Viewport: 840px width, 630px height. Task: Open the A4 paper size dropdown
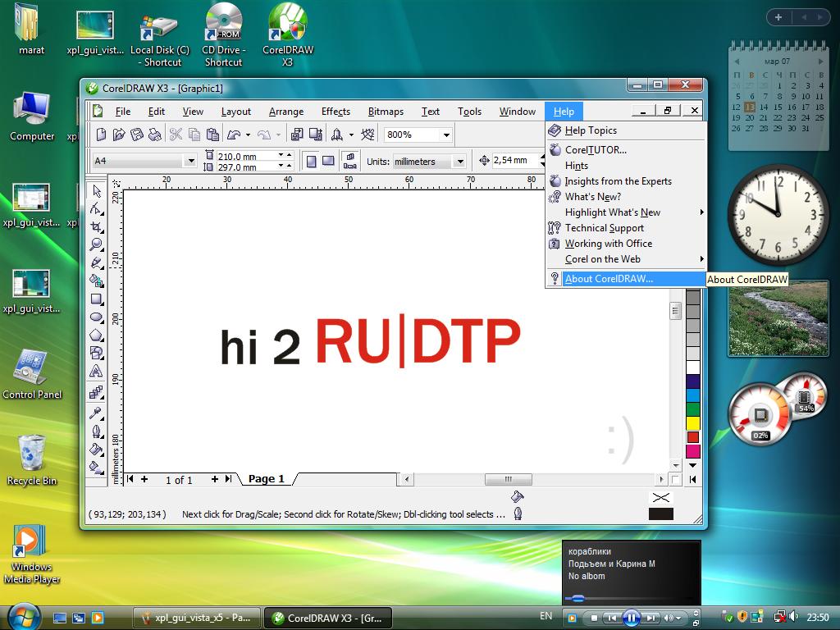(190, 161)
